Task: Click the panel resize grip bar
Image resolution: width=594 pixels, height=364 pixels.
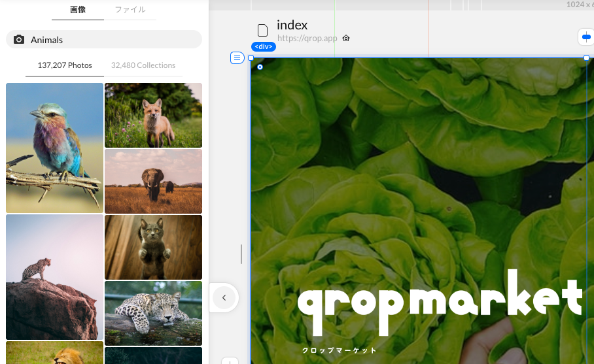Action: 241,254
